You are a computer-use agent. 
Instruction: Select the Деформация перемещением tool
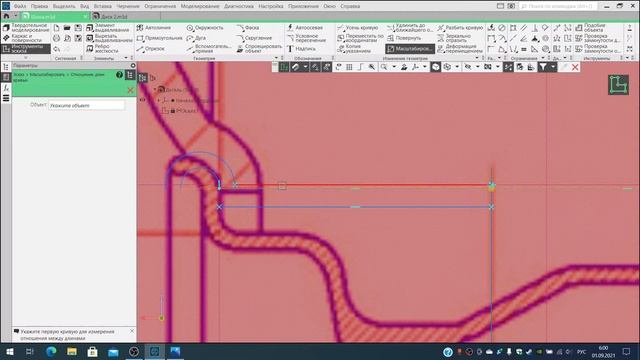[x=460, y=49]
